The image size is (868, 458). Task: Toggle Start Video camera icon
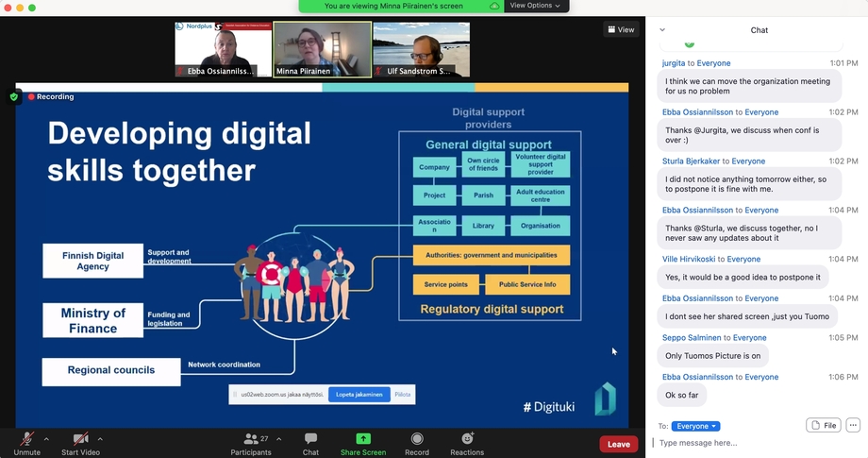click(80, 439)
